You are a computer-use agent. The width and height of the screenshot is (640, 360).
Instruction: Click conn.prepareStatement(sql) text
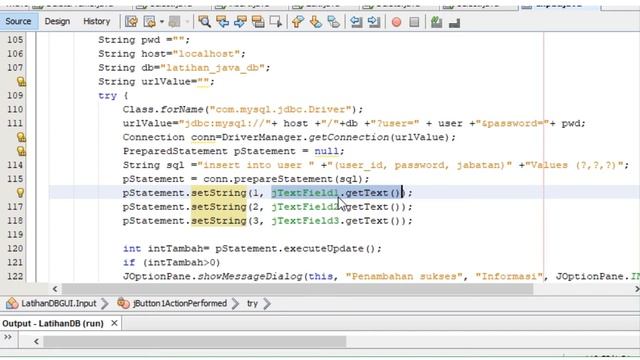point(283,179)
